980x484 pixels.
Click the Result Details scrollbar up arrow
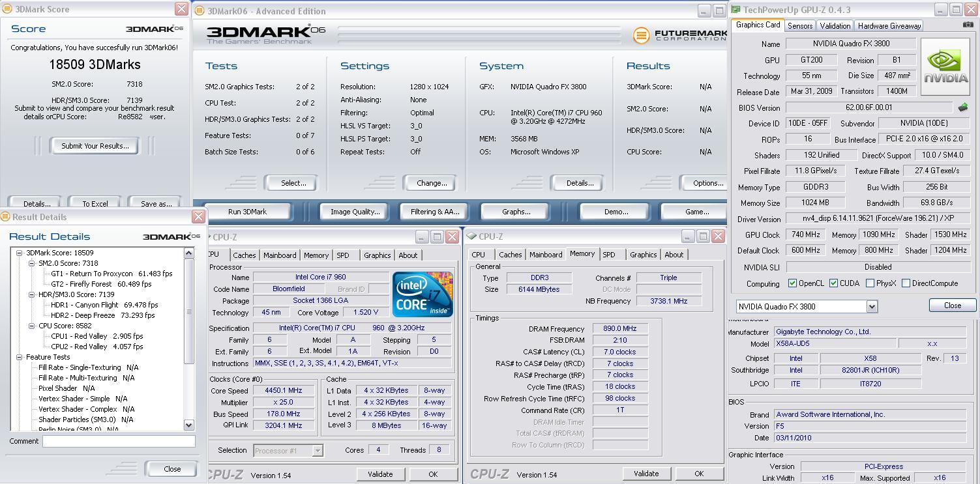189,253
